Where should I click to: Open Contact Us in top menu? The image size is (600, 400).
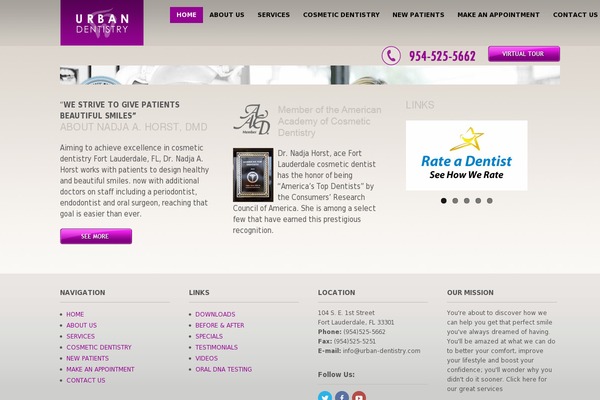[x=575, y=15]
